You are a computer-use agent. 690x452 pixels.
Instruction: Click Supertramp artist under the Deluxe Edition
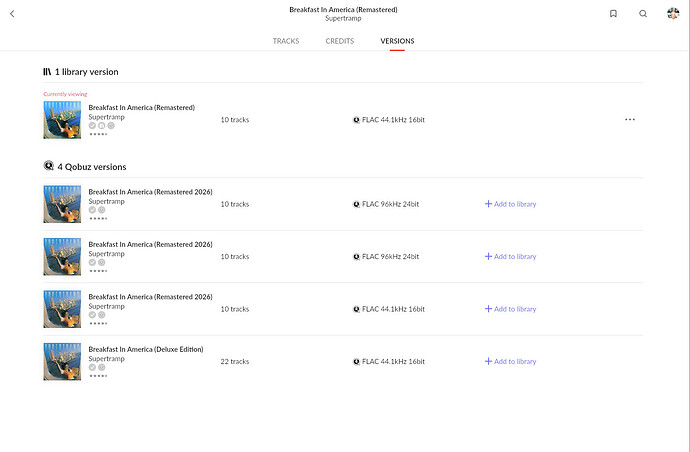coord(106,359)
